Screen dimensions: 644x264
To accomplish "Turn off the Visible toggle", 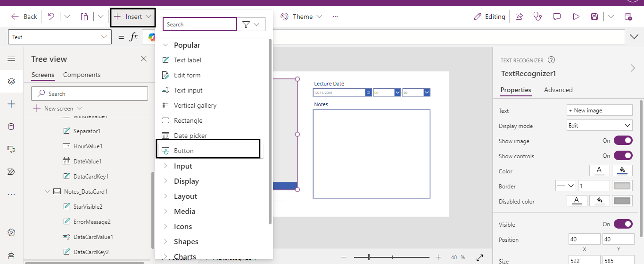I will [623, 224].
